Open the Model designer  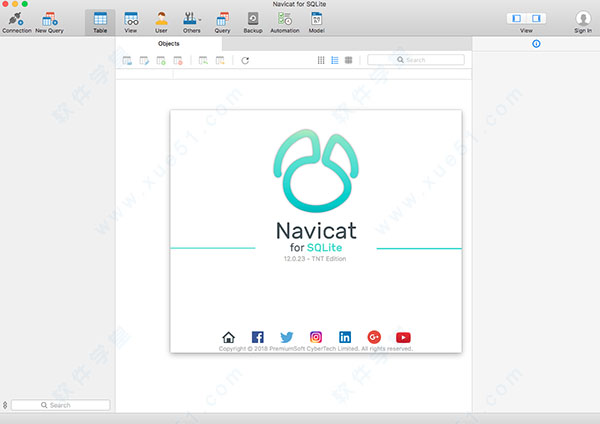pyautogui.click(x=316, y=20)
